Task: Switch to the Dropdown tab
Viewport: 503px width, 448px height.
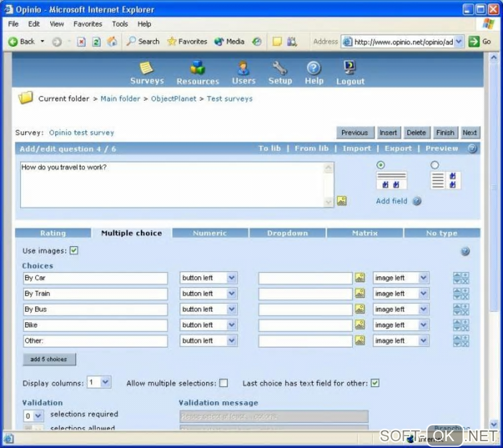Action: pyautogui.click(x=287, y=233)
